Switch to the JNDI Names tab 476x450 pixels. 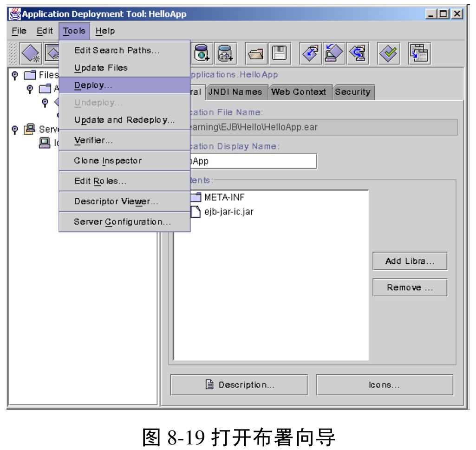(x=236, y=92)
